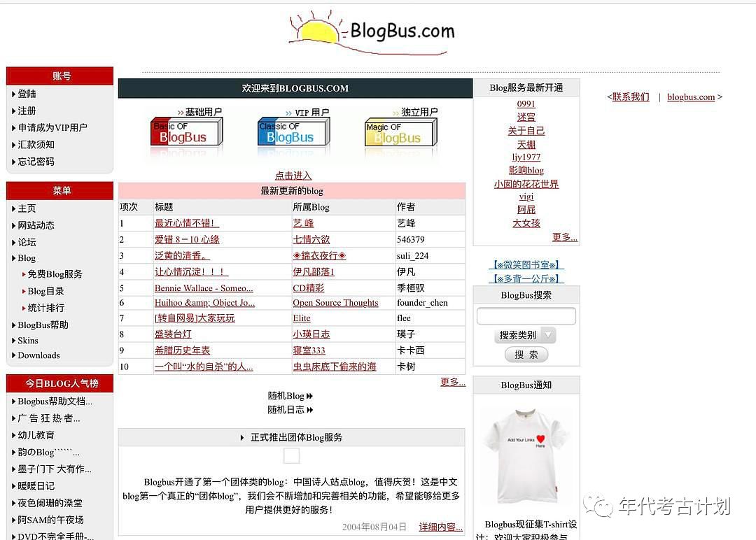756x540 pixels.
Task: Open newly opened blog ljy1977
Action: pyautogui.click(x=526, y=157)
